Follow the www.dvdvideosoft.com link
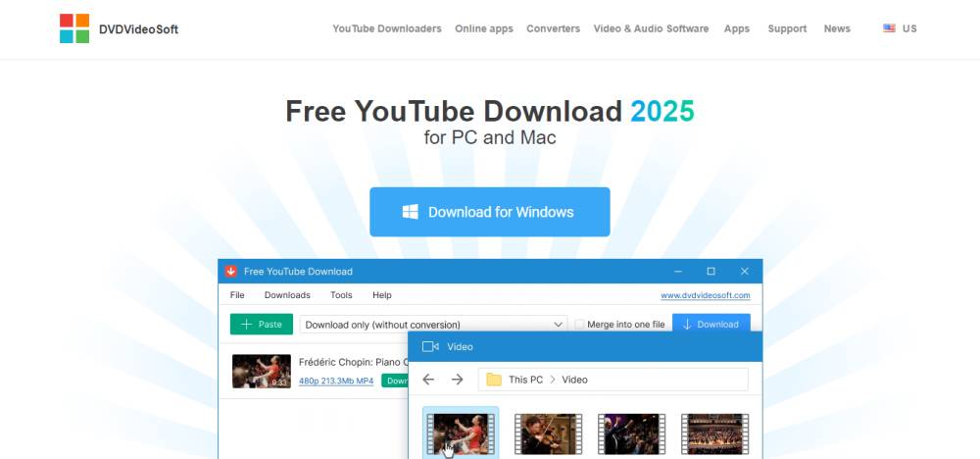980x459 pixels. tap(705, 295)
